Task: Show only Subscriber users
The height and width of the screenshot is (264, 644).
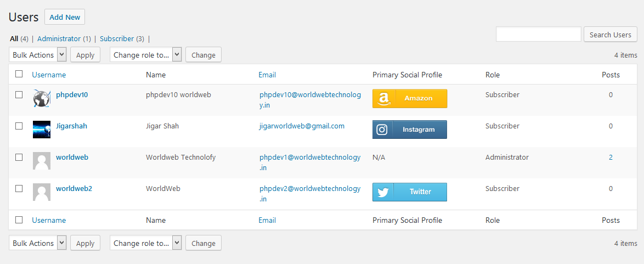Action: [x=117, y=39]
